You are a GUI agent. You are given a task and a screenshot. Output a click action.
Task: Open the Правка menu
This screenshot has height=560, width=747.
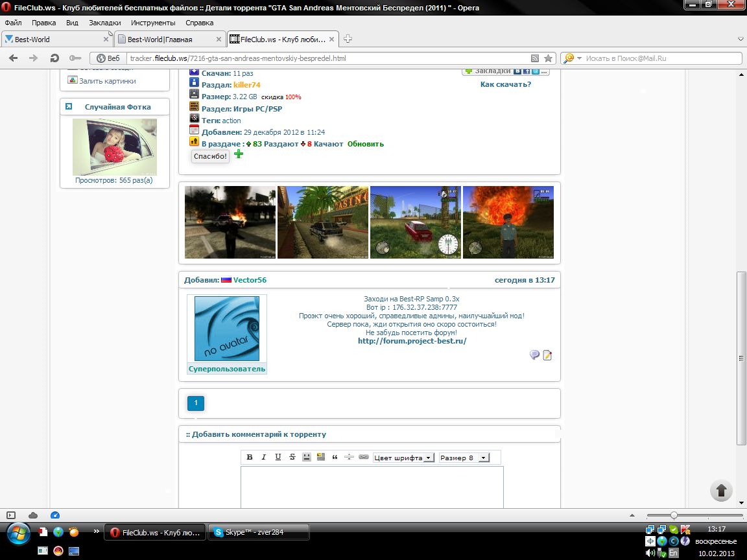44,23
